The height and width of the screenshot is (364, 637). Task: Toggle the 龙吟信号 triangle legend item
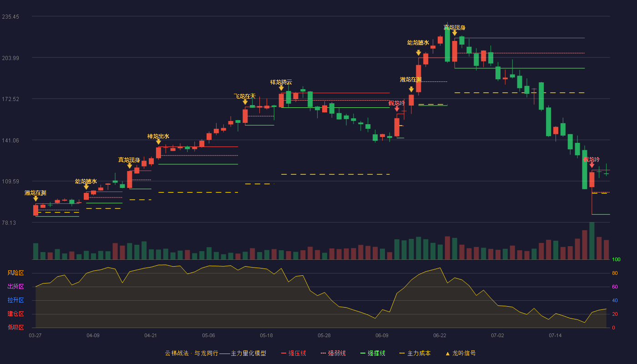[460, 353]
